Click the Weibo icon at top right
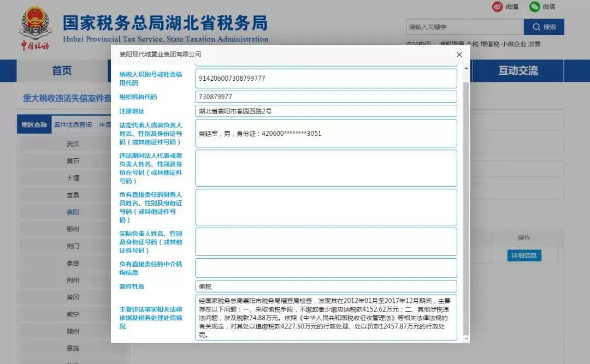 [497, 7]
